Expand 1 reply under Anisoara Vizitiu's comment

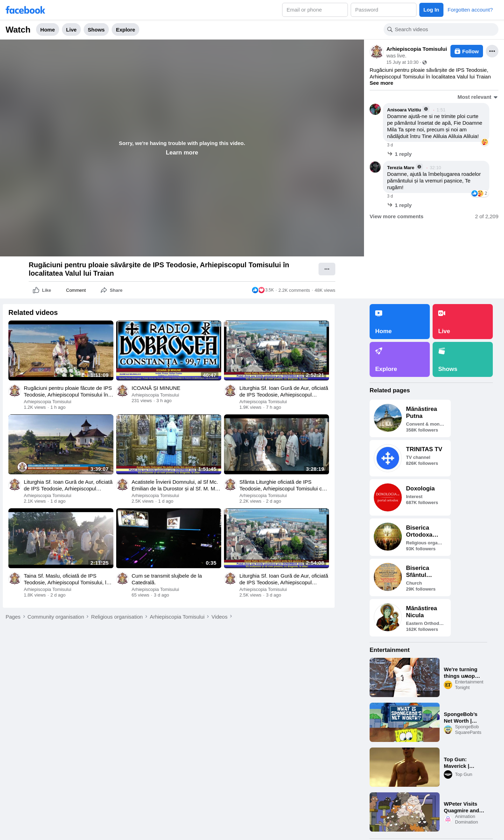pos(399,154)
